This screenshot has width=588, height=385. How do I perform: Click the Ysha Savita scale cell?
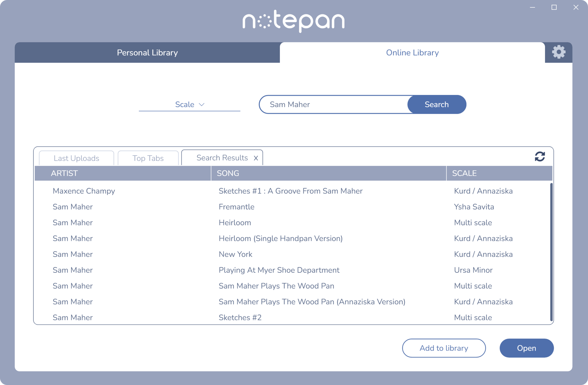[474, 207]
